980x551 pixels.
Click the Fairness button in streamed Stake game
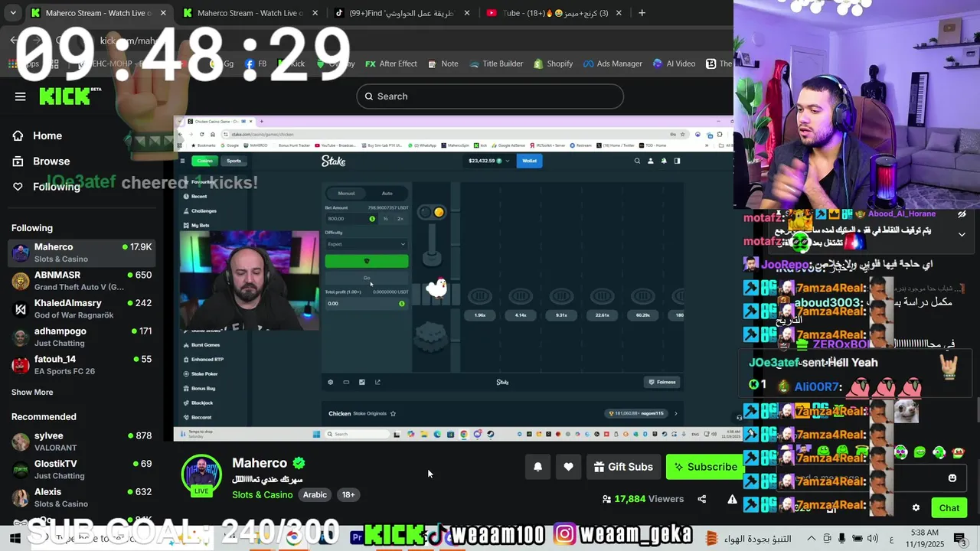coord(662,382)
